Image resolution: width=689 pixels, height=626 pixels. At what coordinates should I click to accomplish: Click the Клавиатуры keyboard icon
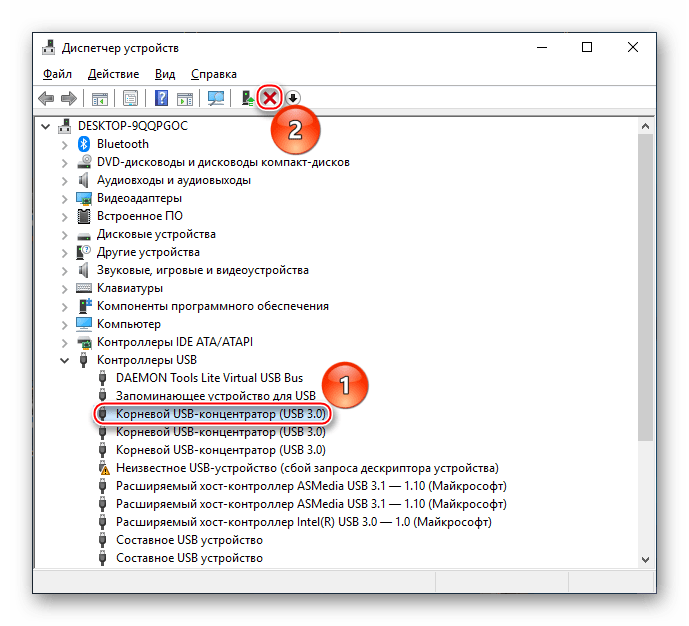84,288
